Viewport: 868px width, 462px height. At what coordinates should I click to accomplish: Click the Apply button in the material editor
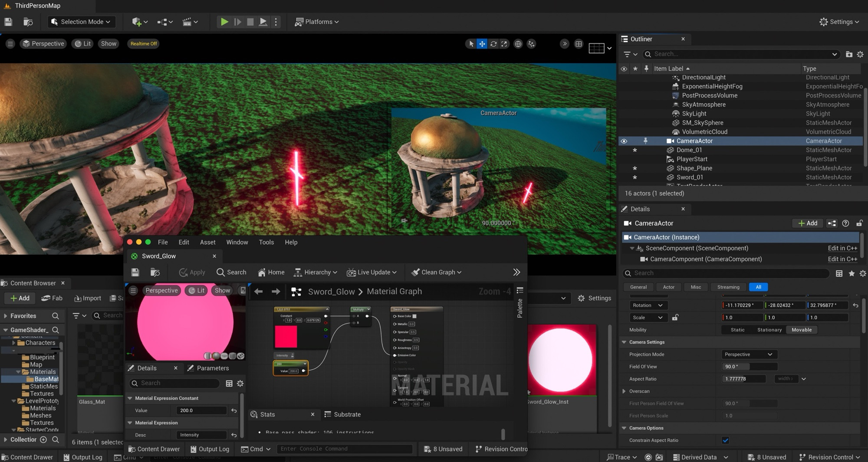click(192, 272)
